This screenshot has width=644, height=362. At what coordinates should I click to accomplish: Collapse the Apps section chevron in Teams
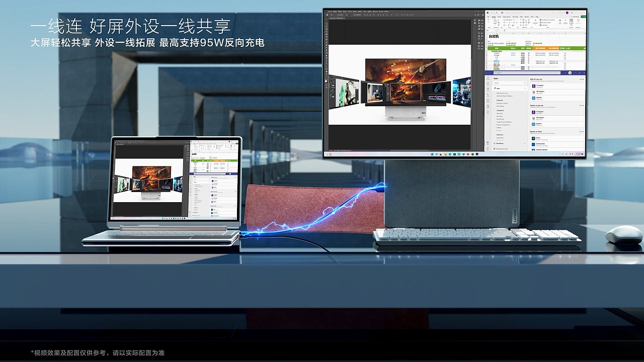point(525,88)
